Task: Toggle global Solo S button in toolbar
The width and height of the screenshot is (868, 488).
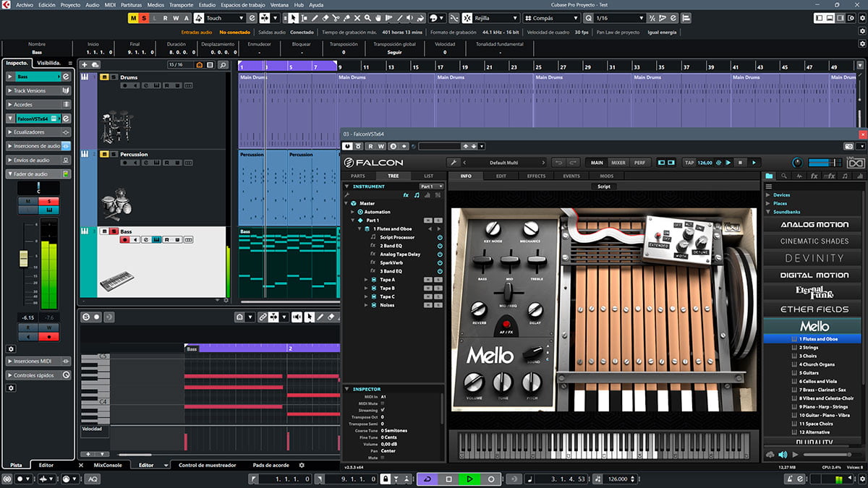Action: (144, 17)
